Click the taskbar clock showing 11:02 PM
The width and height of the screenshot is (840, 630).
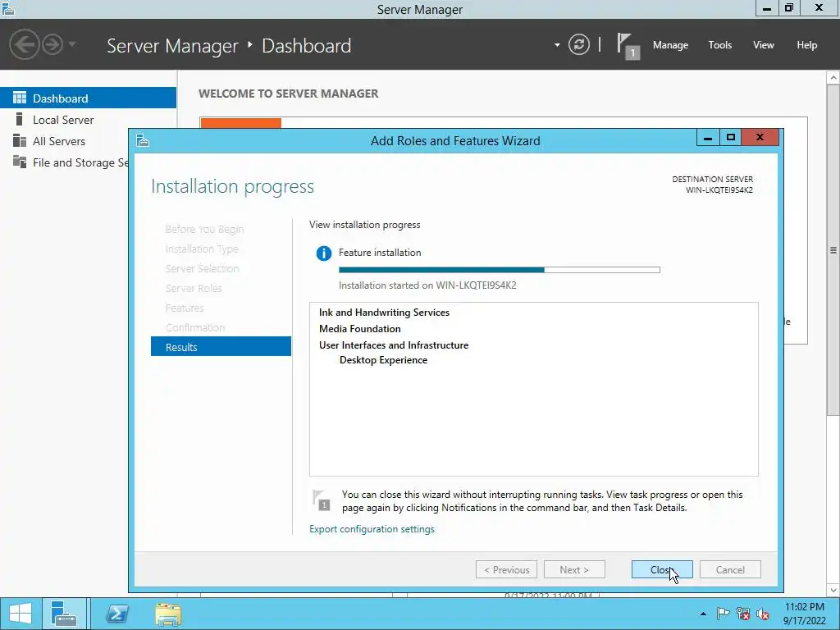(804, 614)
